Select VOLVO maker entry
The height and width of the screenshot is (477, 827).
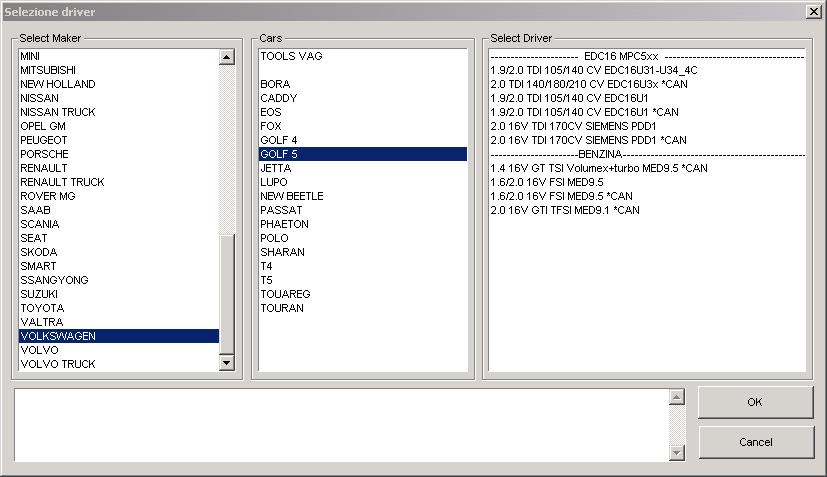[119, 350]
